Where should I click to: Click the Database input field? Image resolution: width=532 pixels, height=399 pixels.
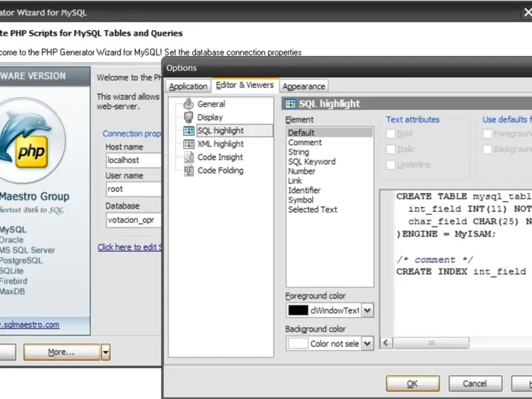134,220
